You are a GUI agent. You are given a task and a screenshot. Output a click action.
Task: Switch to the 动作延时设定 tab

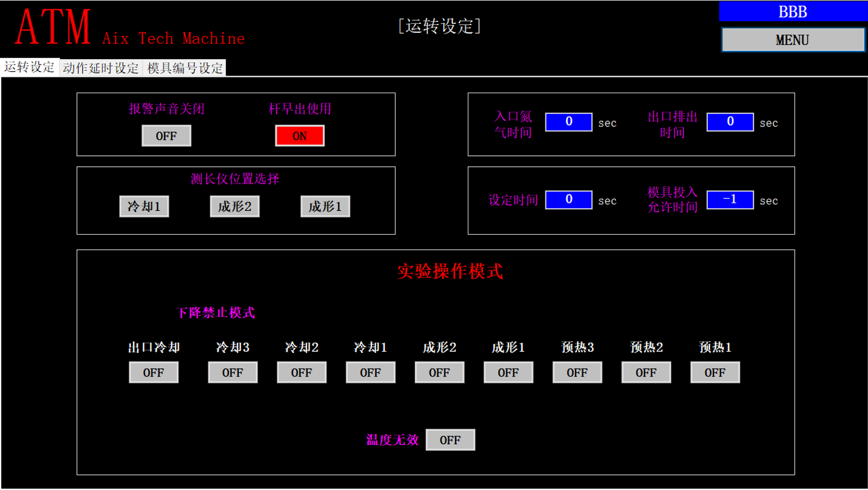(102, 68)
